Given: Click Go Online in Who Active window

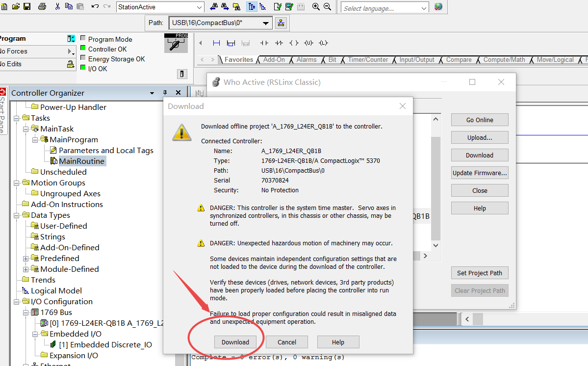Looking at the screenshot, I should tap(480, 120).
